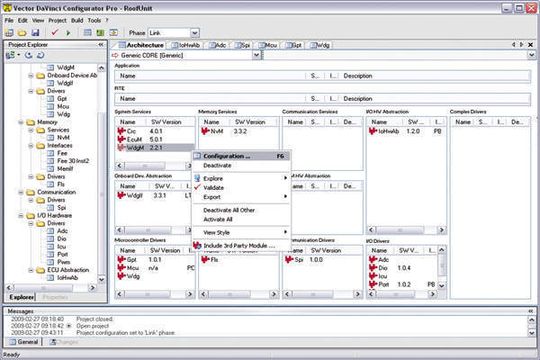Viewport: 540px width, 360px height.
Task: Select the Fee 30 Inst2 tree item
Action: click(73, 161)
